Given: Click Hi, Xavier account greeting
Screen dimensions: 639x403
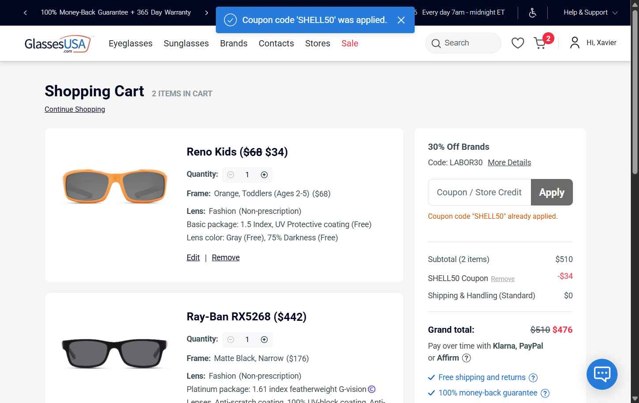Looking at the screenshot, I should [x=601, y=42].
